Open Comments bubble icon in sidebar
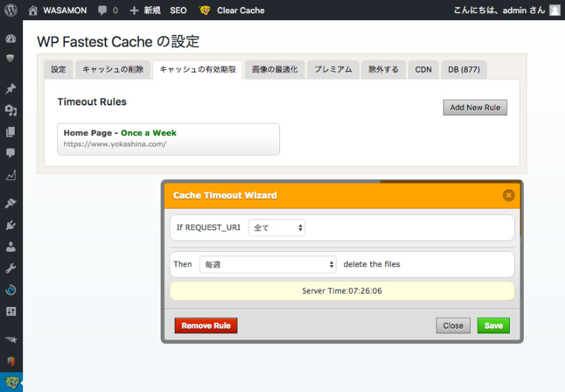 (10, 153)
